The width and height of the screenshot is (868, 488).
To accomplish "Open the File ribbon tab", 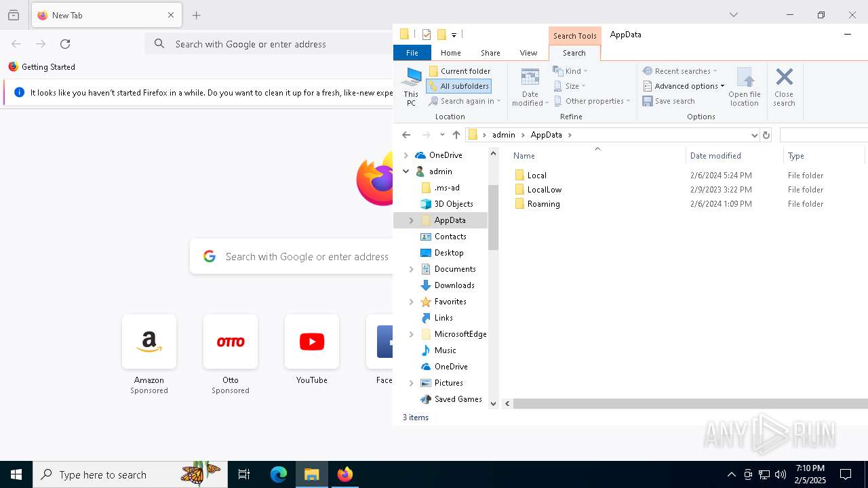I will 412,53.
